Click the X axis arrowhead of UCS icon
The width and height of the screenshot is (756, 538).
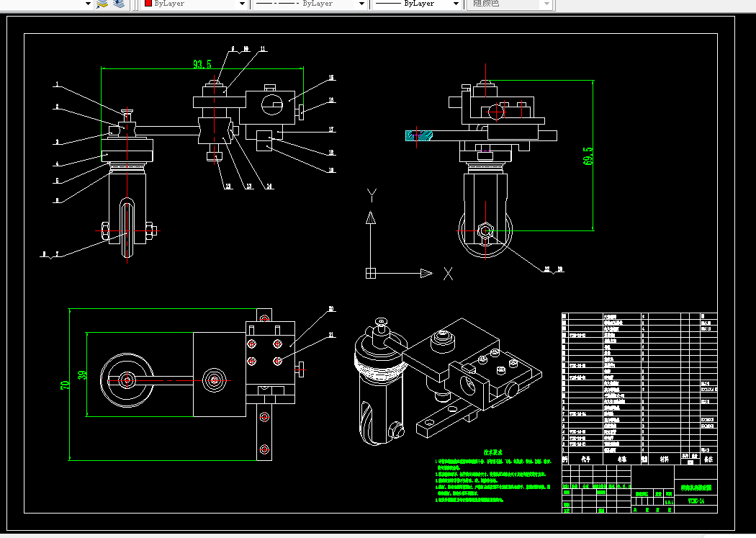427,274
